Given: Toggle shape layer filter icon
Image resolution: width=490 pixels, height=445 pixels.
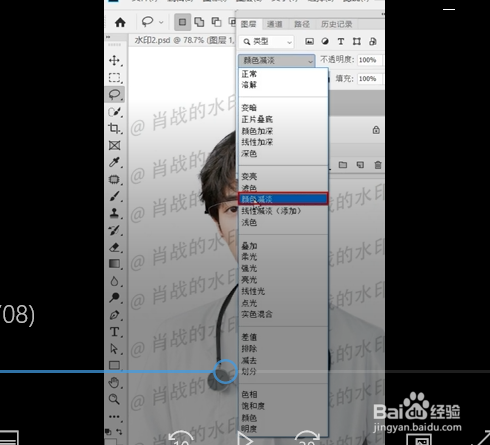Looking at the screenshot, I should 357,41.
